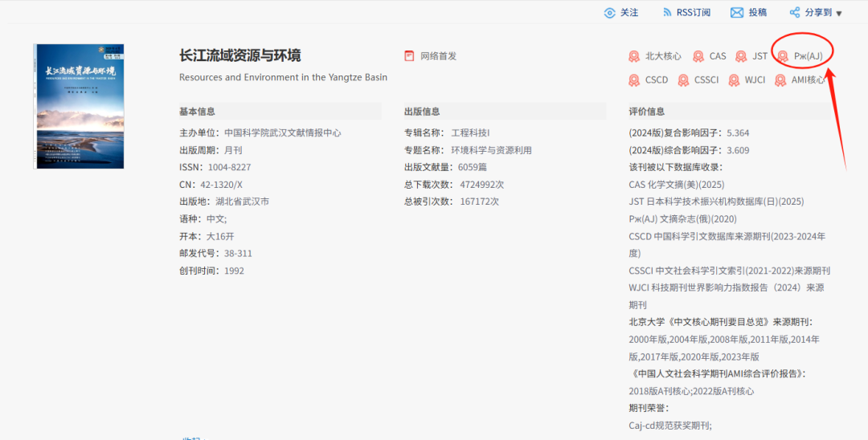
Task: Click the 关注 link
Action: (628, 12)
